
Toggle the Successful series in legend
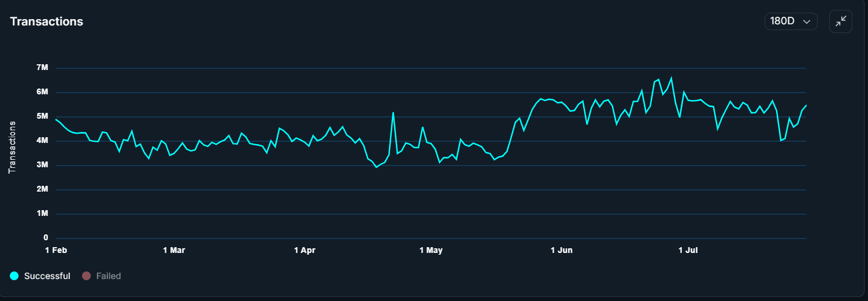(x=47, y=276)
